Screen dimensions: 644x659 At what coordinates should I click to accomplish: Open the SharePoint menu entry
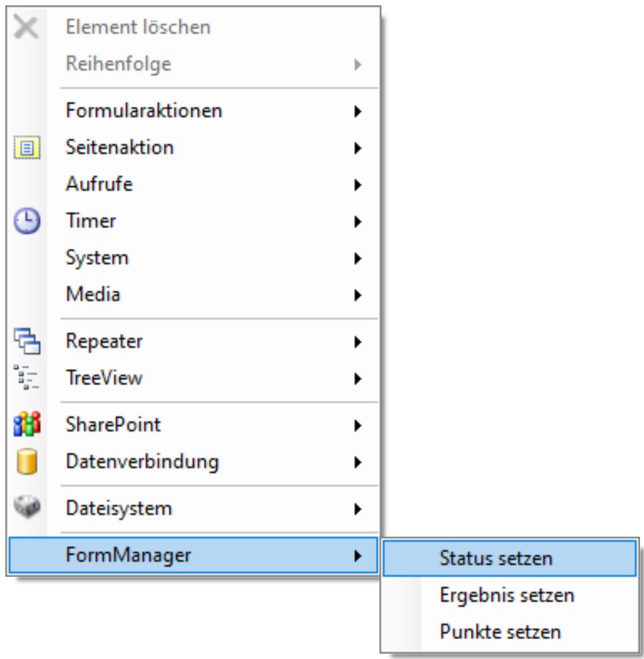[x=113, y=424]
